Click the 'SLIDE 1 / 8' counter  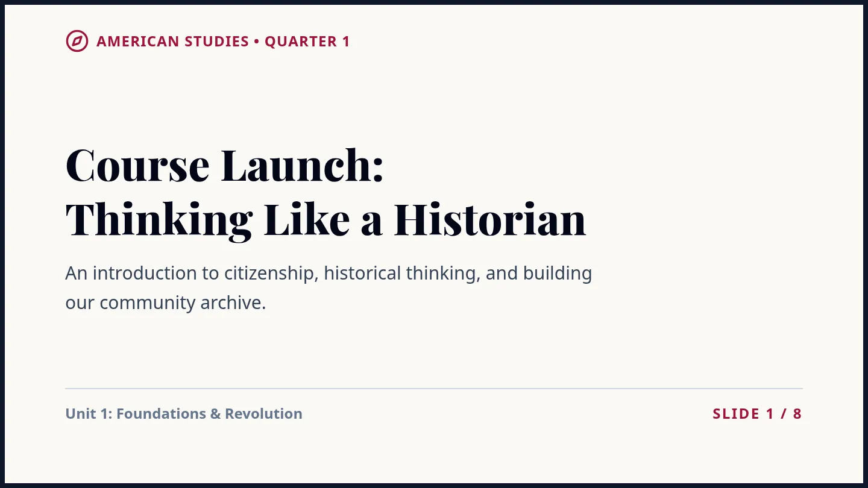(x=757, y=414)
